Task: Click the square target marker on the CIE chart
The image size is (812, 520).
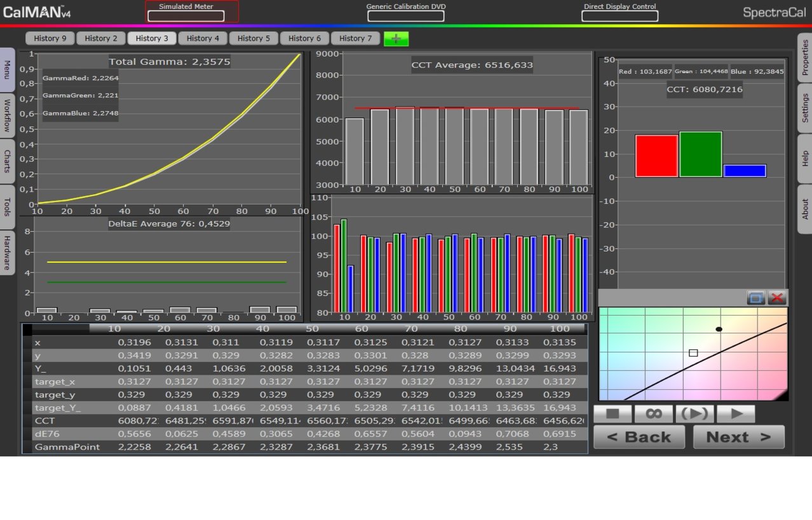Action: [693, 353]
